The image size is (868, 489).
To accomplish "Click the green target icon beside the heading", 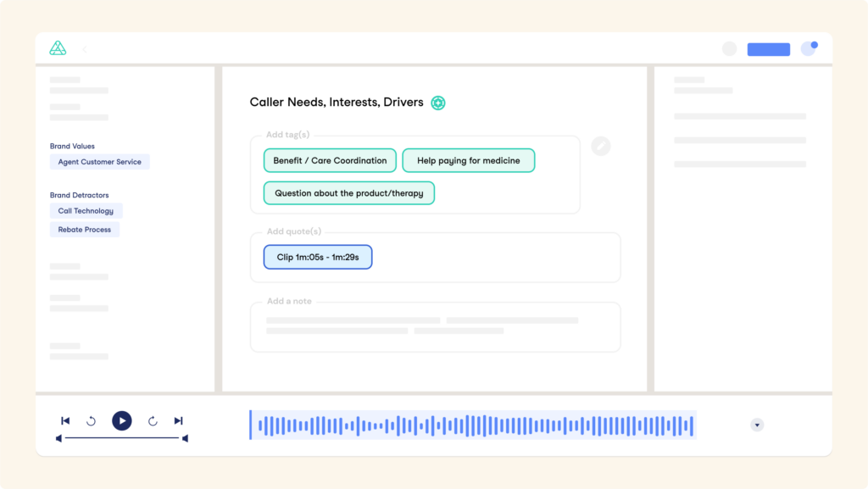I will tap(438, 103).
